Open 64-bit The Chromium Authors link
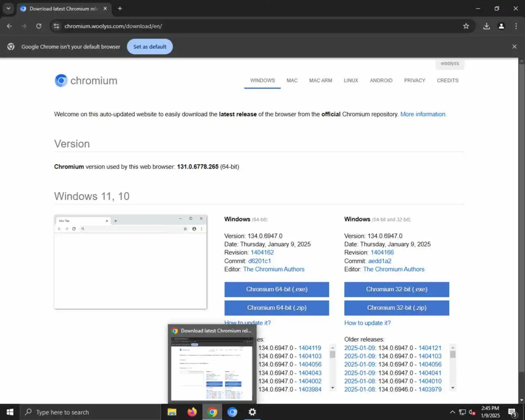 pyautogui.click(x=274, y=269)
